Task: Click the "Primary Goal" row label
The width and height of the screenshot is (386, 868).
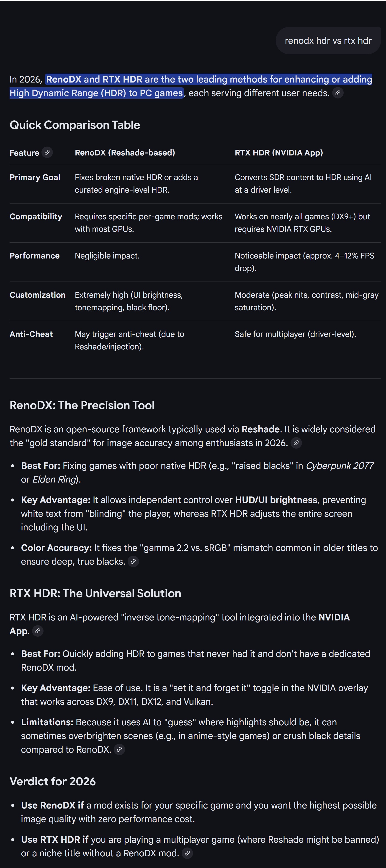Action: [35, 177]
